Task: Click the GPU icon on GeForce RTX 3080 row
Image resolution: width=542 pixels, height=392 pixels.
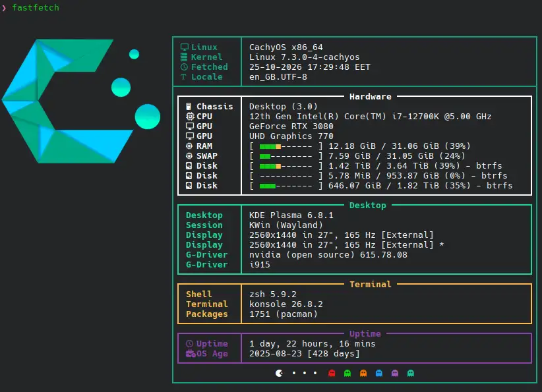Action: (190, 126)
